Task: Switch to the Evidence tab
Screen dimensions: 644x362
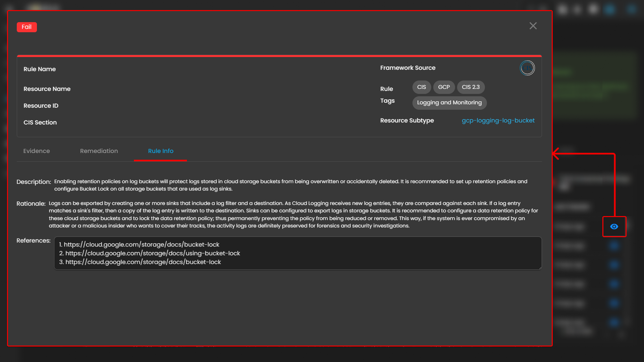Action: [x=37, y=151]
